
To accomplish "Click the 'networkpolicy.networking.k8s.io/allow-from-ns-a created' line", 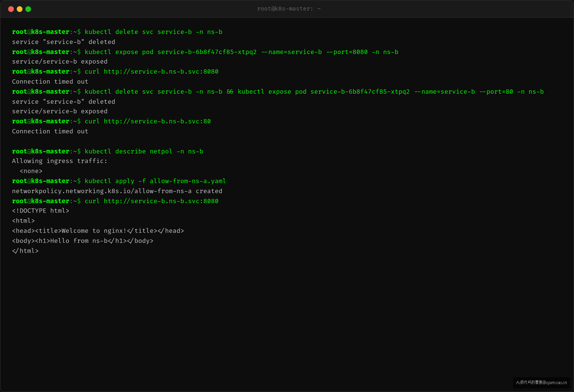I will tap(117, 191).
